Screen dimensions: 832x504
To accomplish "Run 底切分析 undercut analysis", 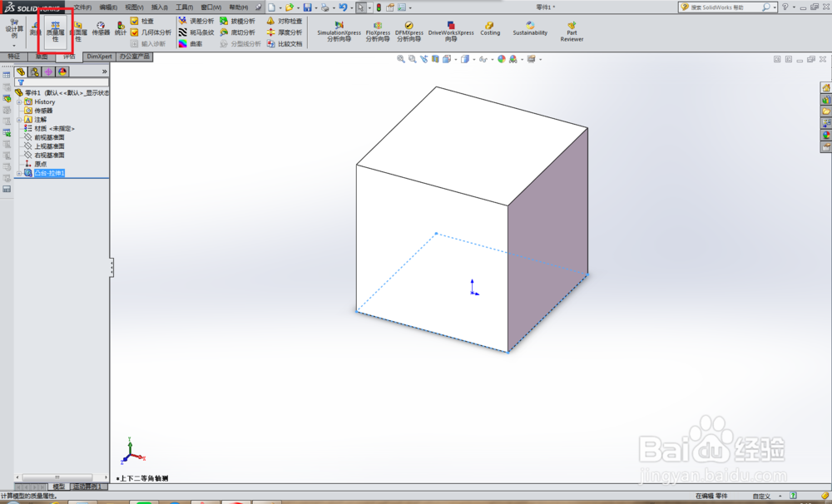I will pyautogui.click(x=237, y=32).
